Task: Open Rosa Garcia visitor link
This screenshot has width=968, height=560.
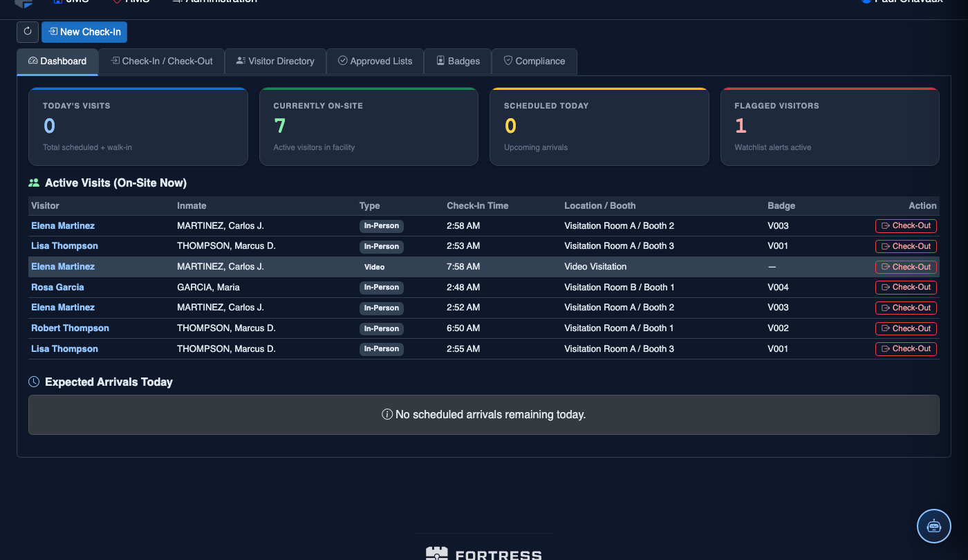Action: 57,287
